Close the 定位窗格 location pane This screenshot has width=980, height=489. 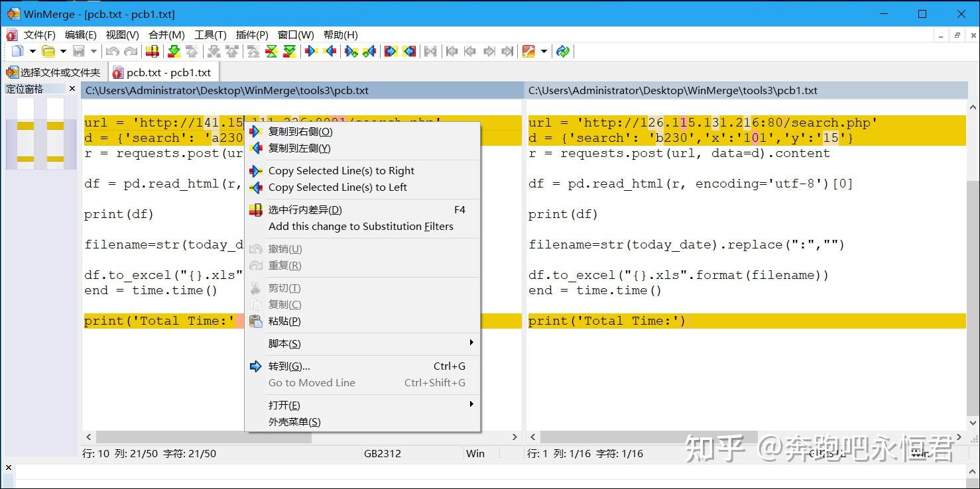coord(72,89)
